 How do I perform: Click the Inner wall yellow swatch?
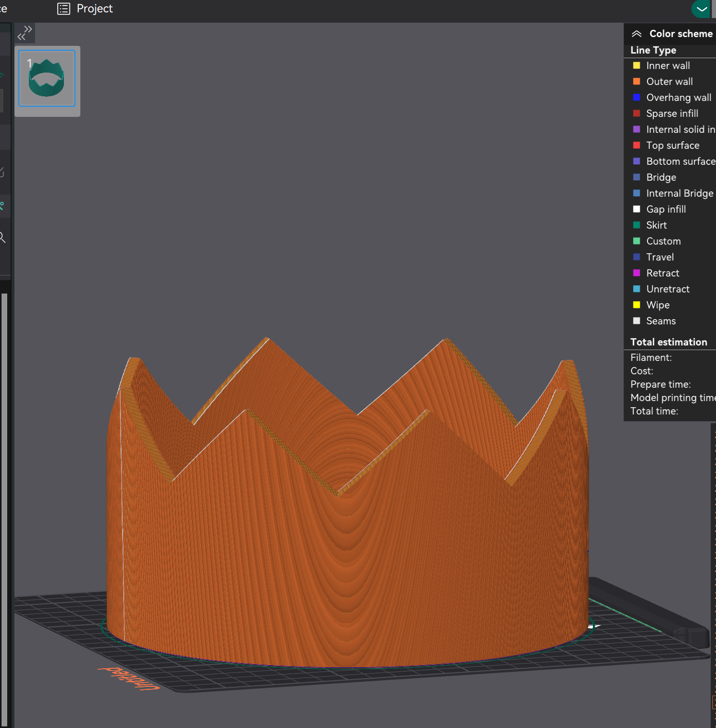pos(637,66)
